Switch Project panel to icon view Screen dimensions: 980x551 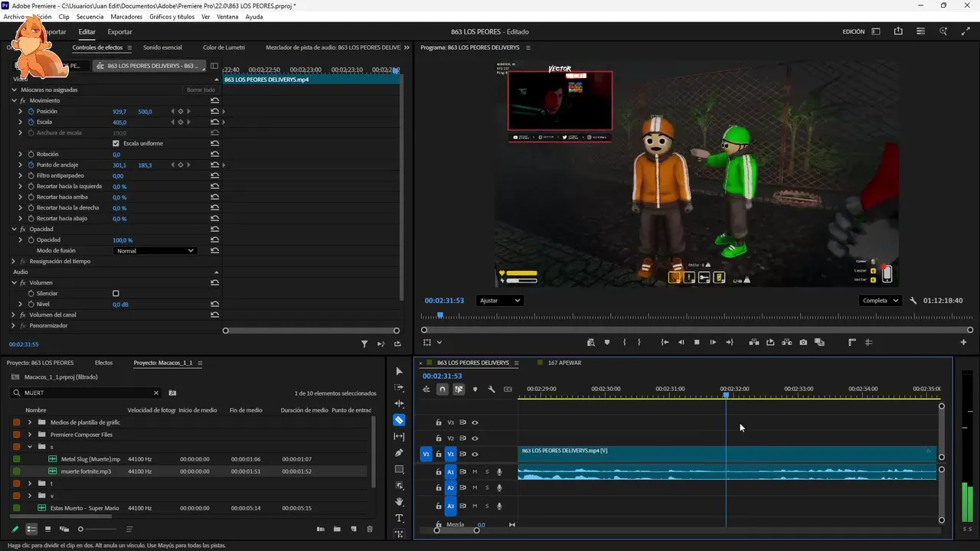pyautogui.click(x=47, y=529)
